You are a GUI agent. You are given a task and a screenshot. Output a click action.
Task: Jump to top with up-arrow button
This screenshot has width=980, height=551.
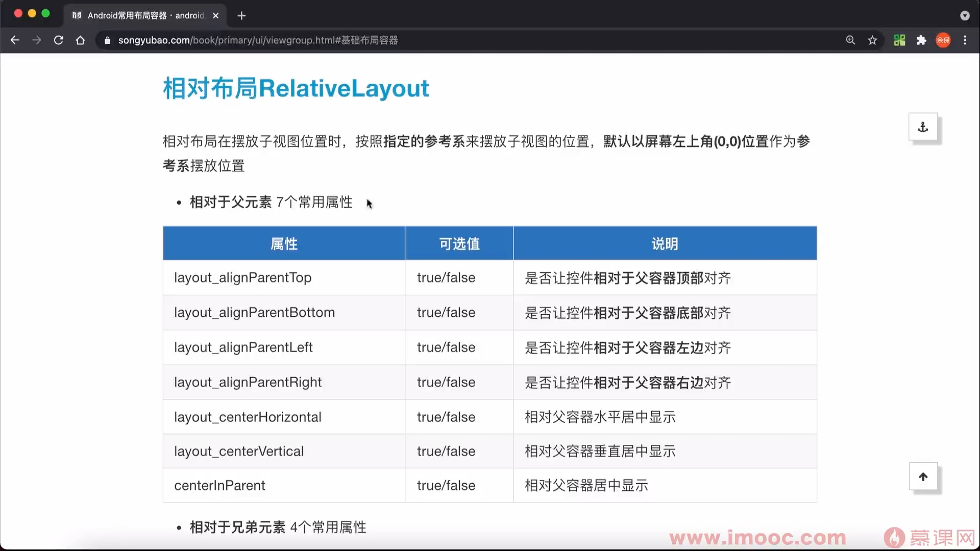coord(923,477)
